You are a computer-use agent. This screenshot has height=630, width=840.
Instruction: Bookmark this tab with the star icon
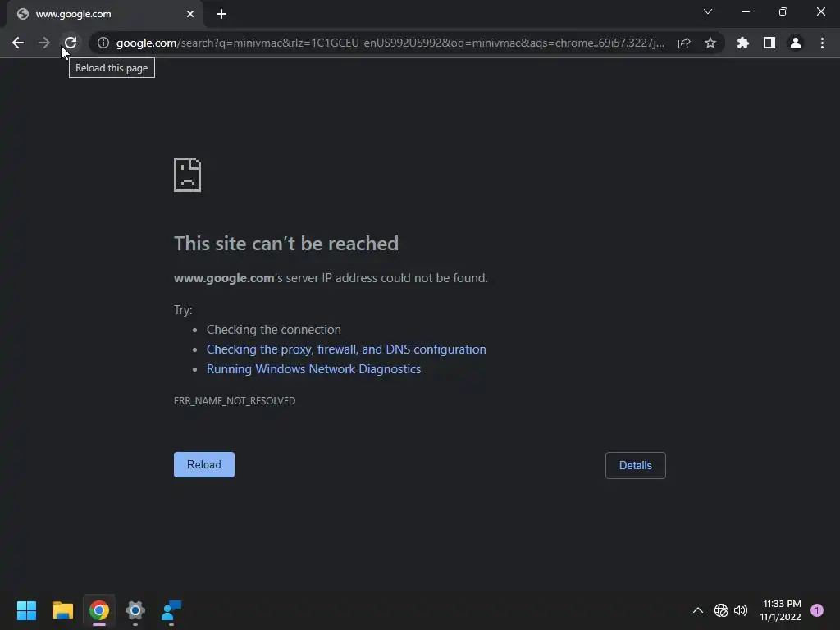[x=710, y=43]
